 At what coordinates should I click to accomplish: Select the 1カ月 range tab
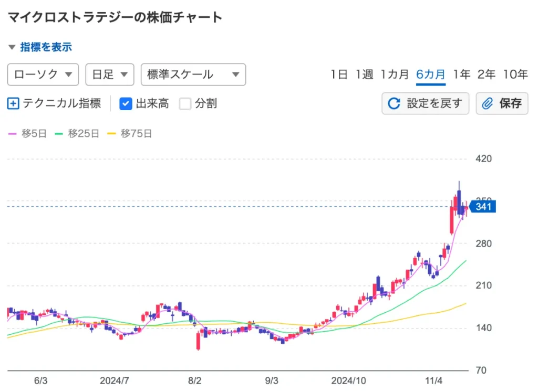[395, 75]
